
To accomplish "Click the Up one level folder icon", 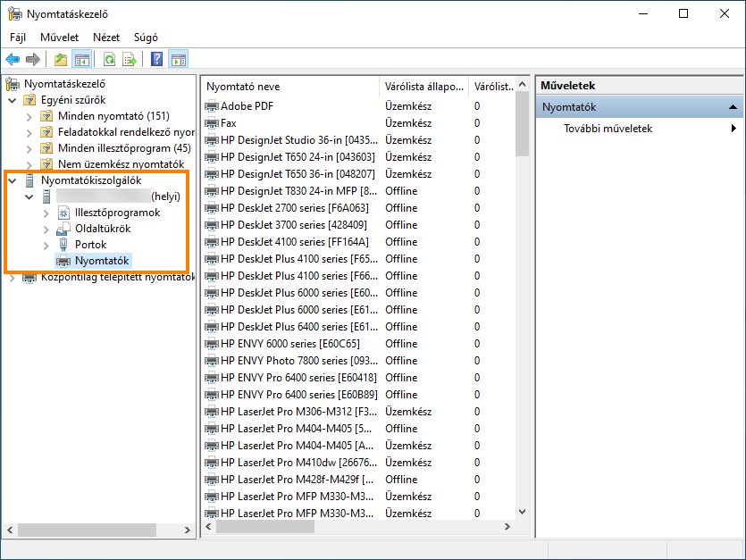I will point(61,60).
